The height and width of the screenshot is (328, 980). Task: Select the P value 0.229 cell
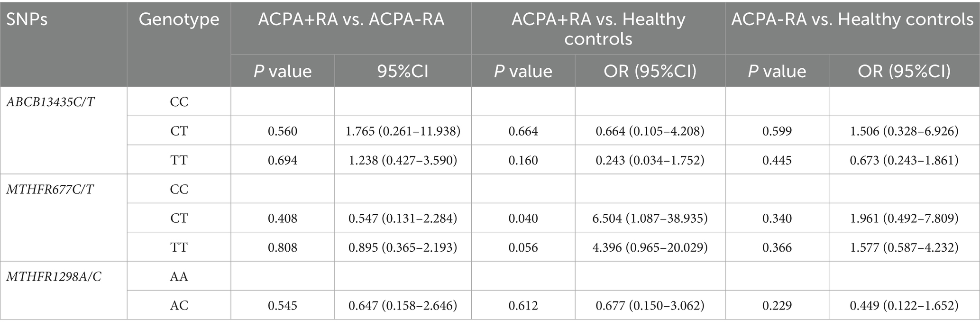[x=777, y=306]
